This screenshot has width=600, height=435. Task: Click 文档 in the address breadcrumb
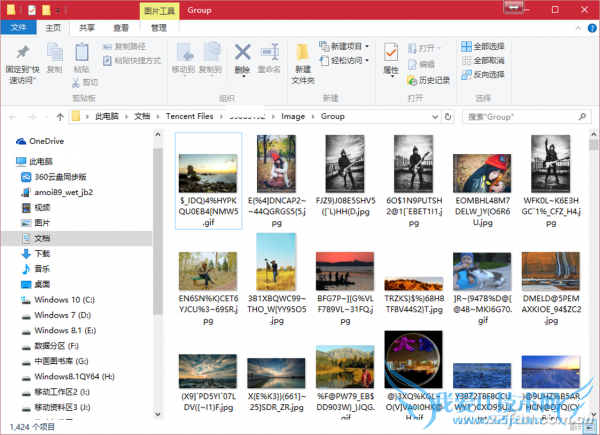[x=142, y=116]
